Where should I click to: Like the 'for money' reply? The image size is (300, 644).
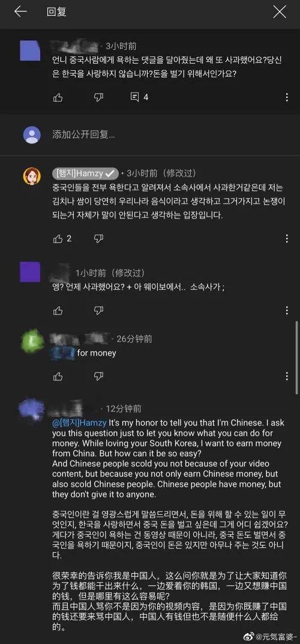pyautogui.click(x=58, y=377)
